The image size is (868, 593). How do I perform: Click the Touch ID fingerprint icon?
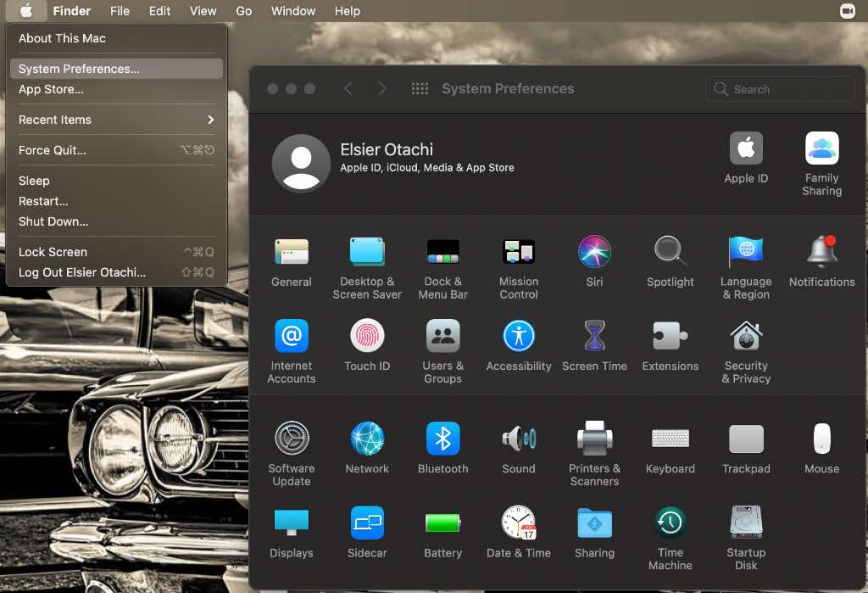tap(367, 337)
